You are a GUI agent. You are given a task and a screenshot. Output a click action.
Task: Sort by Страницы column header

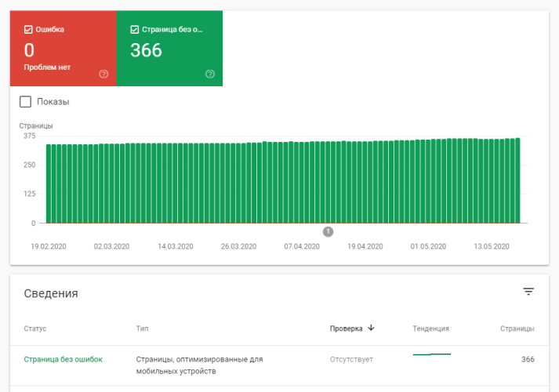tap(517, 328)
